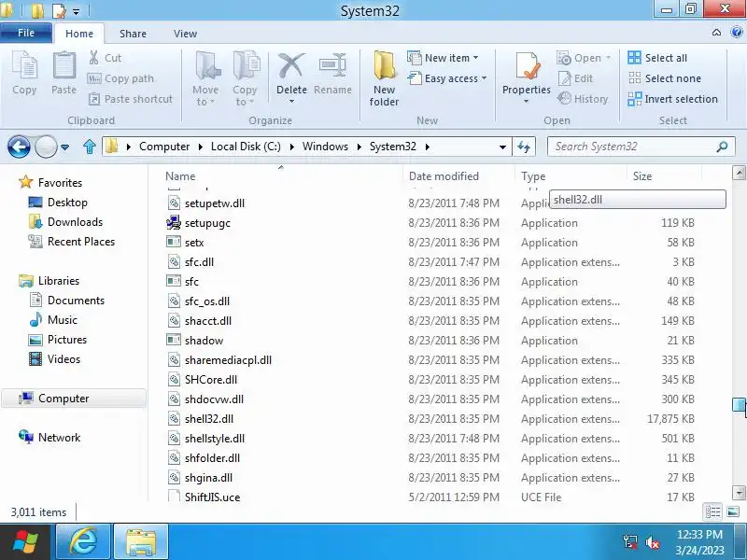Open the File menu

(26, 33)
